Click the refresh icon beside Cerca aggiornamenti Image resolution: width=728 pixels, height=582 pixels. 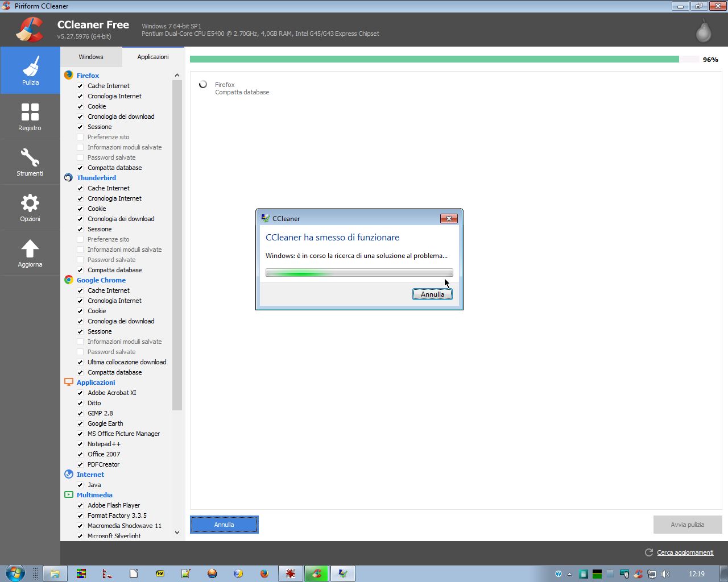point(648,552)
